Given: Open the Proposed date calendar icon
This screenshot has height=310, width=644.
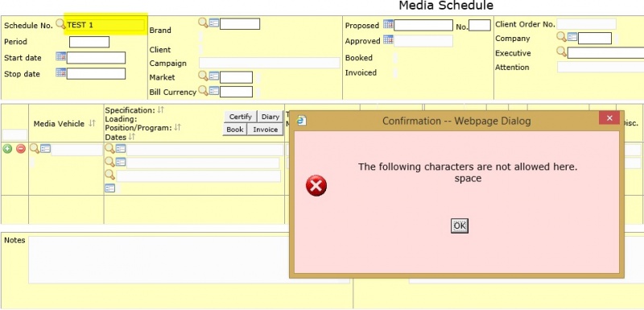Looking at the screenshot, I should click(x=388, y=24).
